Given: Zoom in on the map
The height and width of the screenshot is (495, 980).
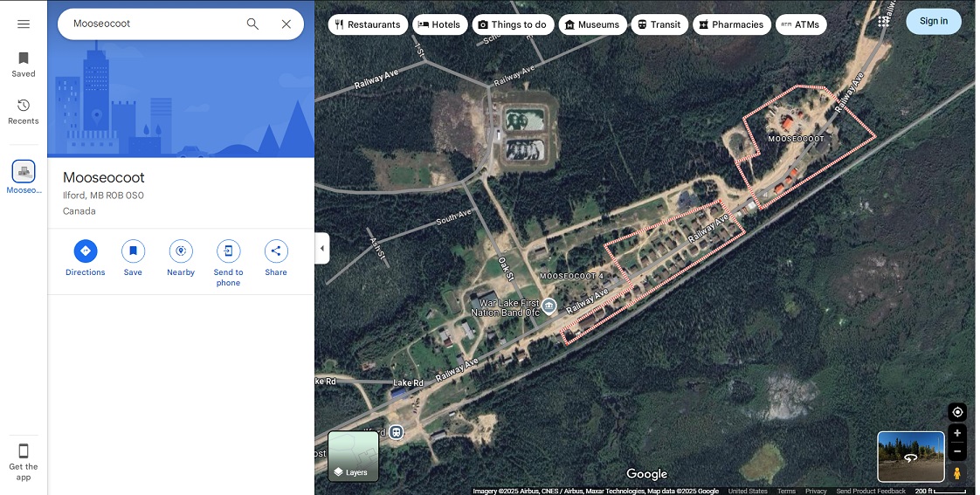Looking at the screenshot, I should tap(957, 434).
